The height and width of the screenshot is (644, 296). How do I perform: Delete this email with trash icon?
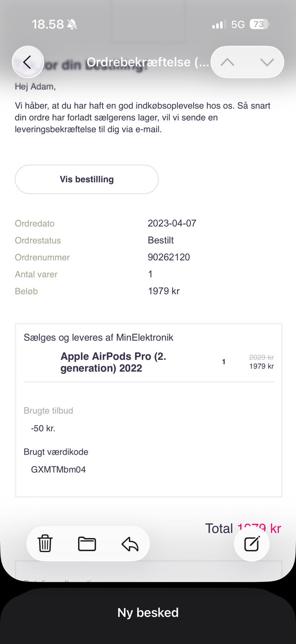coord(45,544)
